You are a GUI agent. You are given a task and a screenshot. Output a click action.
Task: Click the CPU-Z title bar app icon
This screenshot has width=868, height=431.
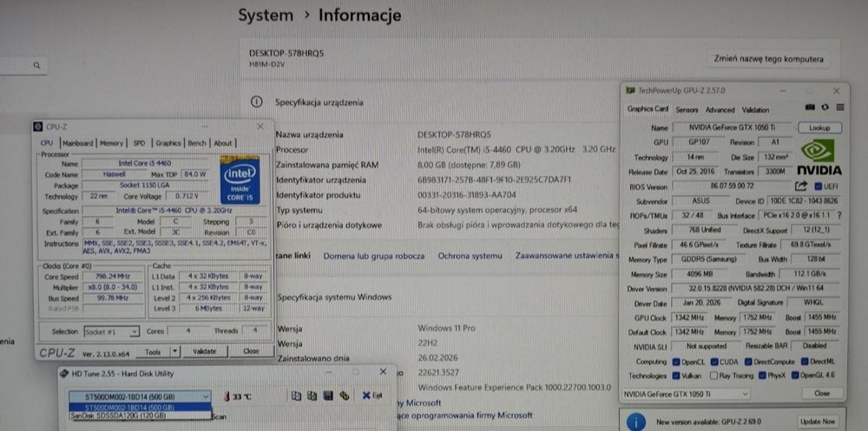point(38,127)
